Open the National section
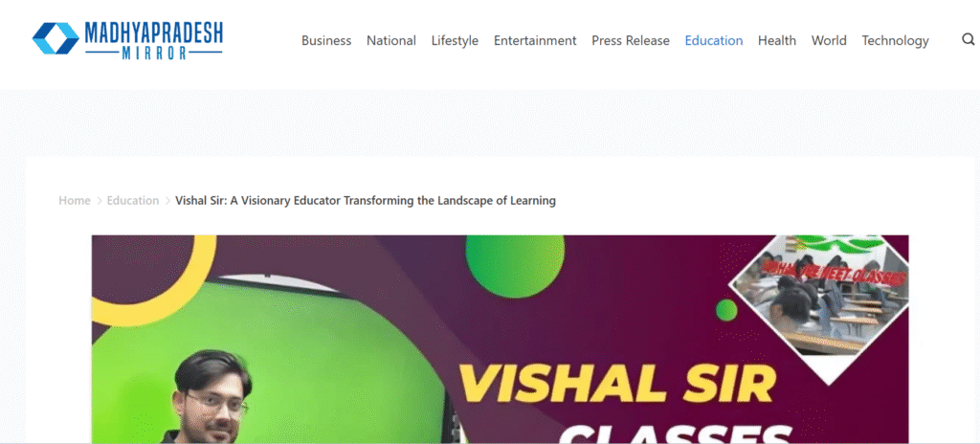 (391, 40)
